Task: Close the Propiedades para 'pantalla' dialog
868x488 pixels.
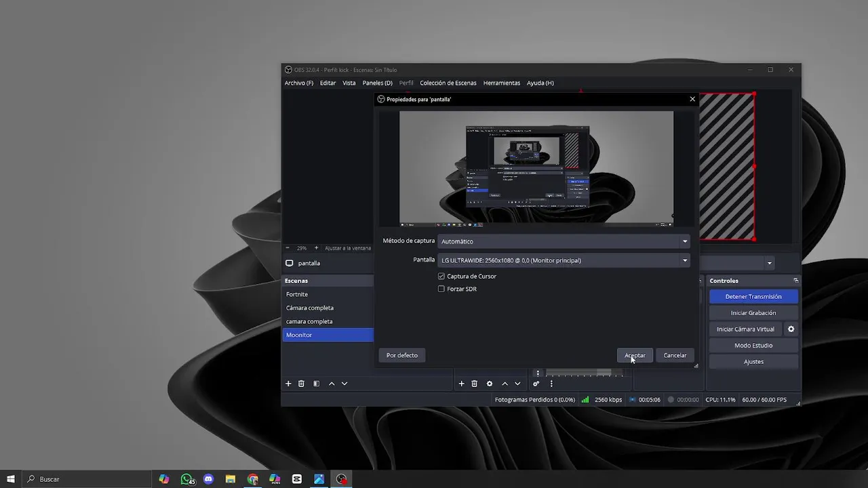Action: point(692,99)
